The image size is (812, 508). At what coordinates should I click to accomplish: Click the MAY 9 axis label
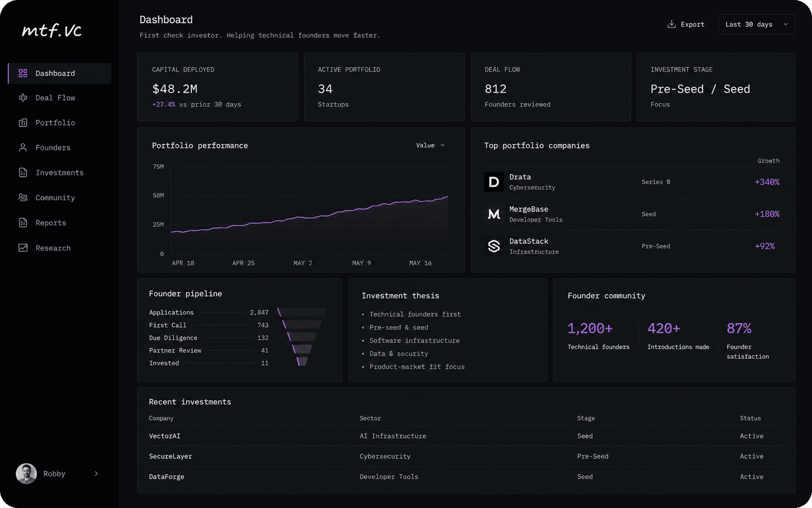coord(361,263)
